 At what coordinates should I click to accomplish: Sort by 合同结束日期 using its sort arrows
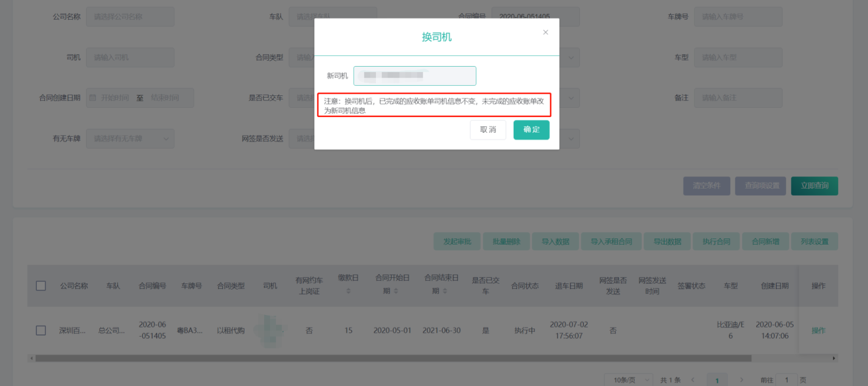(x=445, y=291)
